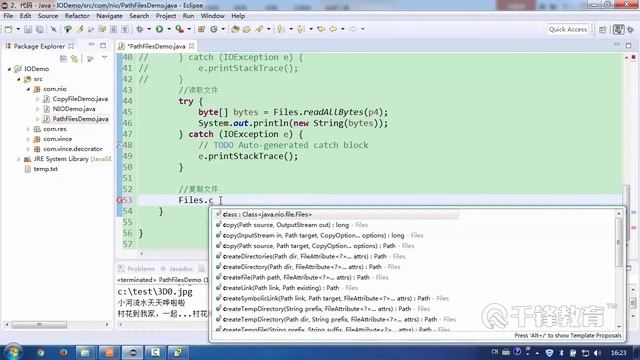The image size is (640, 360).
Task: Open the Refactor menu
Action: pyautogui.click(x=77, y=16)
